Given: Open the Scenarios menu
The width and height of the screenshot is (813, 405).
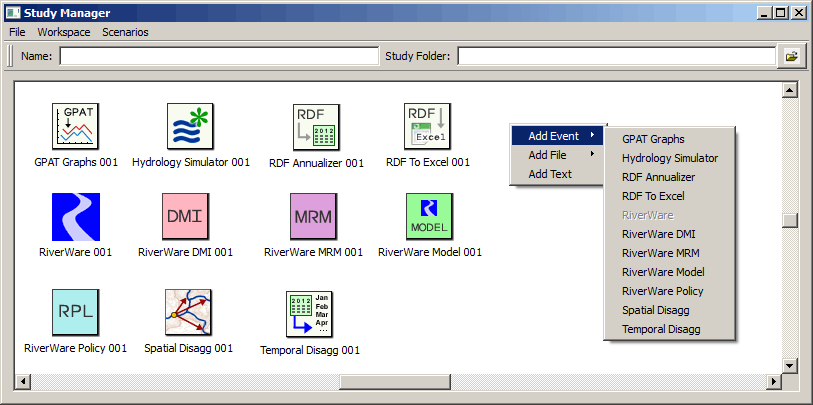Looking at the screenshot, I should 125,32.
